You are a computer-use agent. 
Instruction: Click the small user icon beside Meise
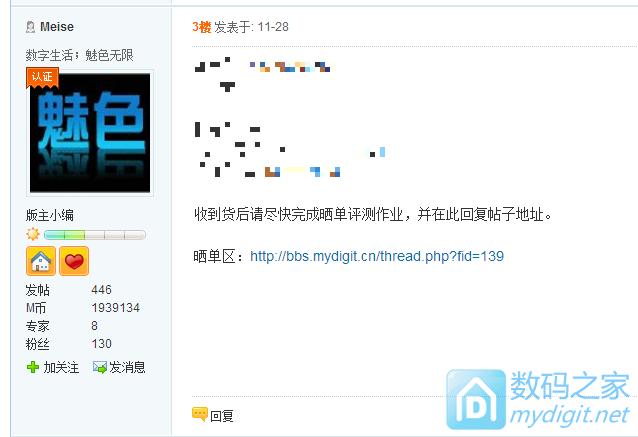click(x=31, y=27)
